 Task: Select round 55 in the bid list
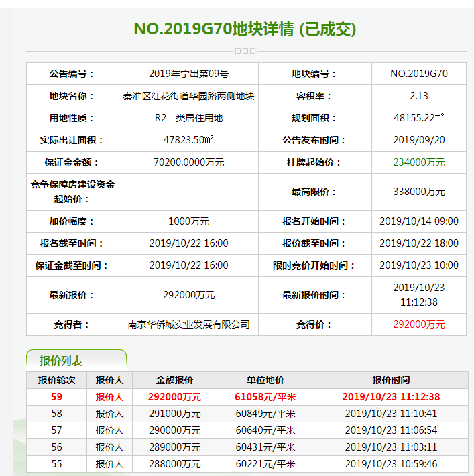point(56,464)
